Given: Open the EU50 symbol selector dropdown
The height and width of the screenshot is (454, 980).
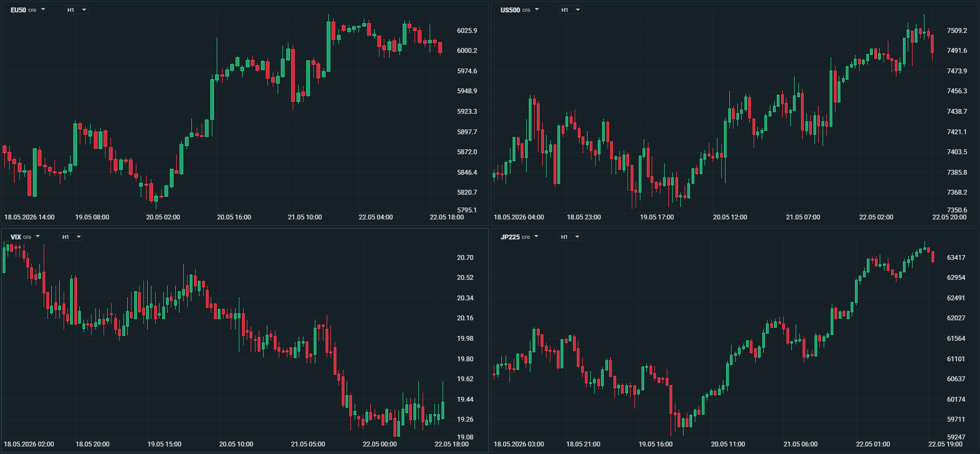Looking at the screenshot, I should [x=27, y=10].
